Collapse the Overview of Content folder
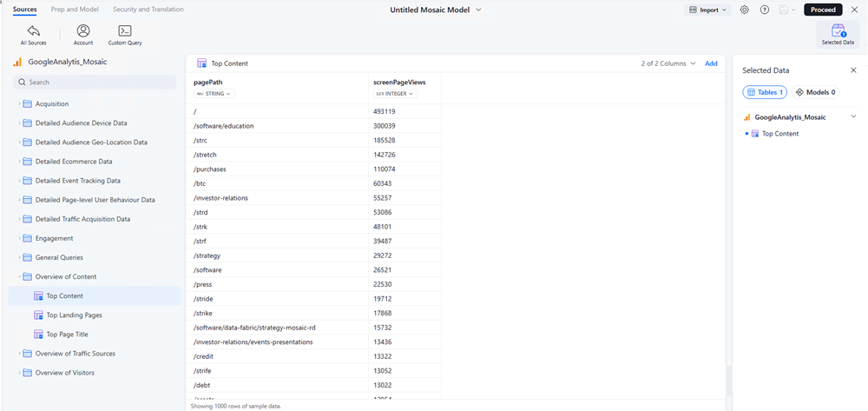Screen dimensions: 868x411 point(19,277)
